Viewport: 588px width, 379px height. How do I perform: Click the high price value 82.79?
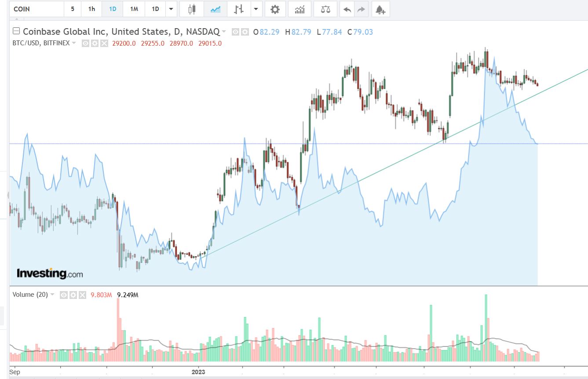click(301, 32)
